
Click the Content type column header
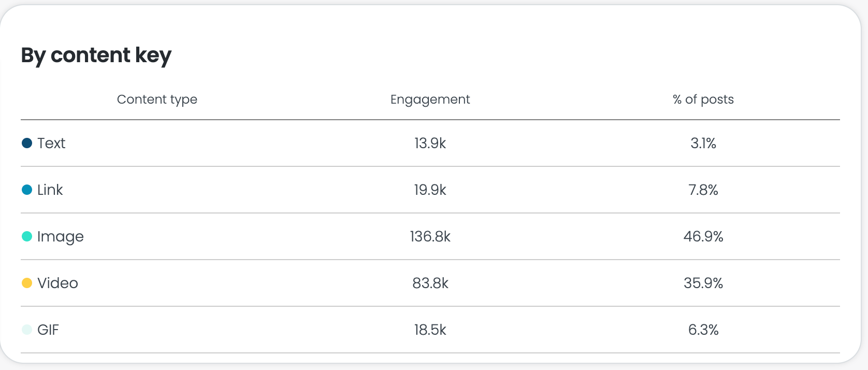tap(157, 99)
